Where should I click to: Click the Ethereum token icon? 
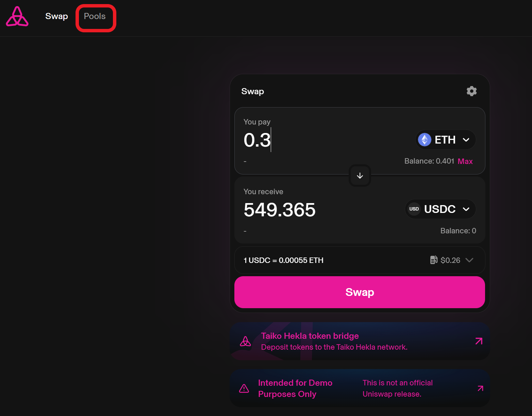(x=425, y=140)
